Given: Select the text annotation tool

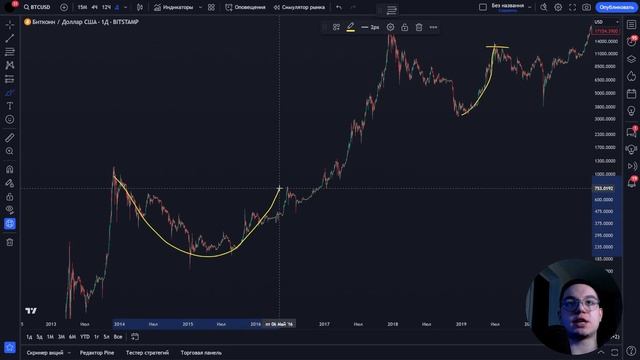Looking at the screenshot, I should [x=10, y=106].
